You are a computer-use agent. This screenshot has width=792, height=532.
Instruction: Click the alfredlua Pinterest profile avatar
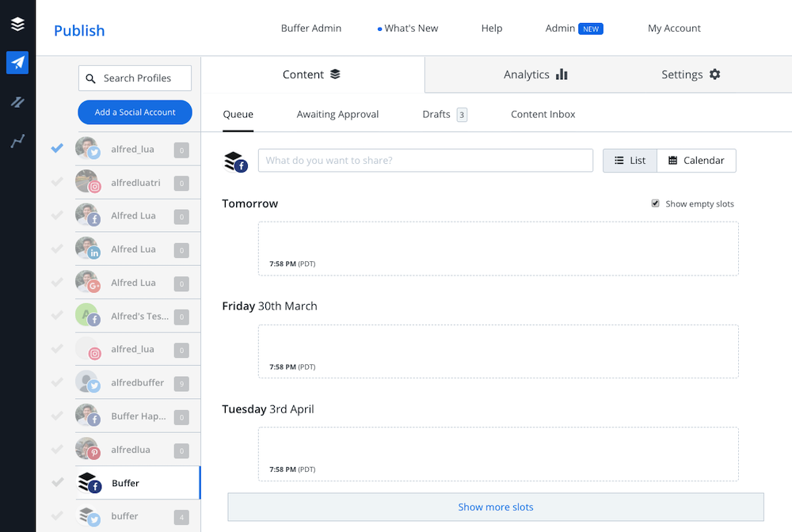tap(88, 449)
